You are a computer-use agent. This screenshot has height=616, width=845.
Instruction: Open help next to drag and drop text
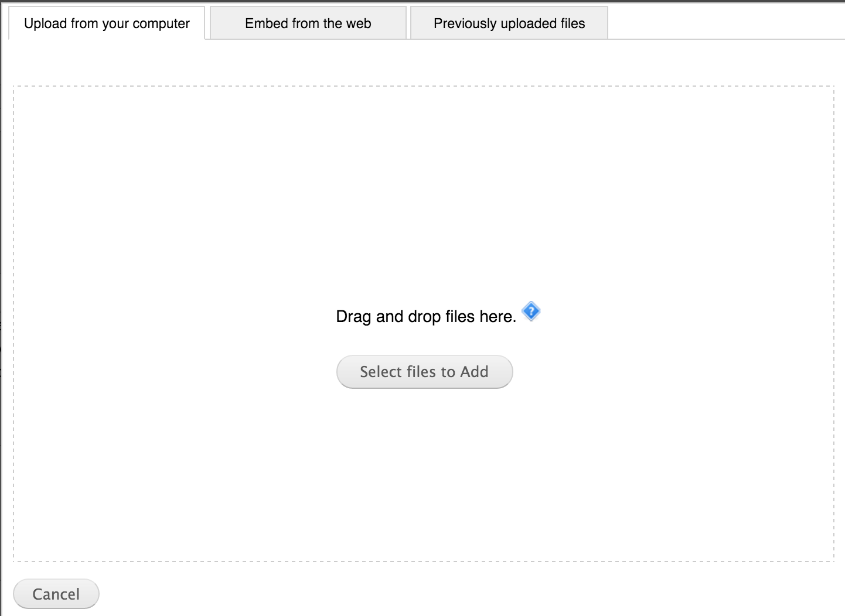point(531,312)
